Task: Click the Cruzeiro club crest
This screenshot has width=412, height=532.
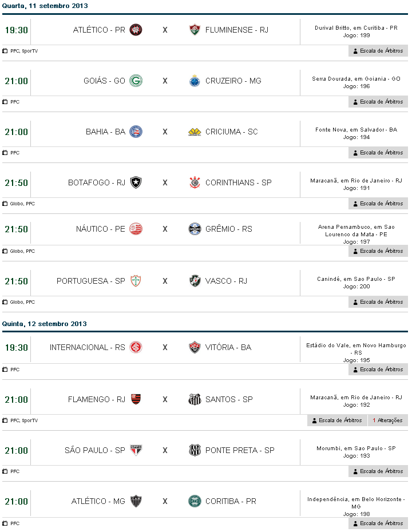Action: [195, 81]
